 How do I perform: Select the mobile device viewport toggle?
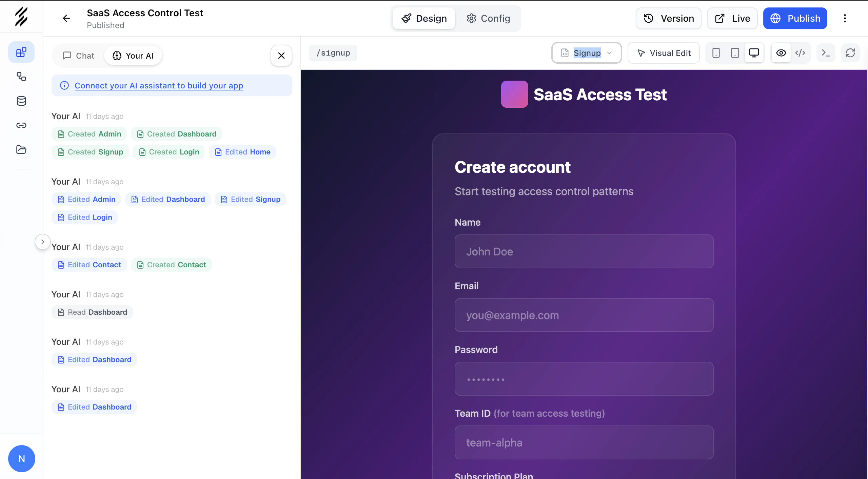point(716,53)
